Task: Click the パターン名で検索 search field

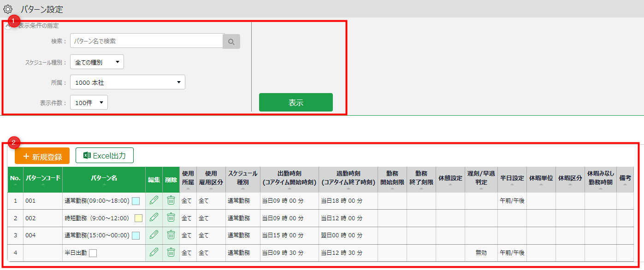Action: [x=147, y=41]
